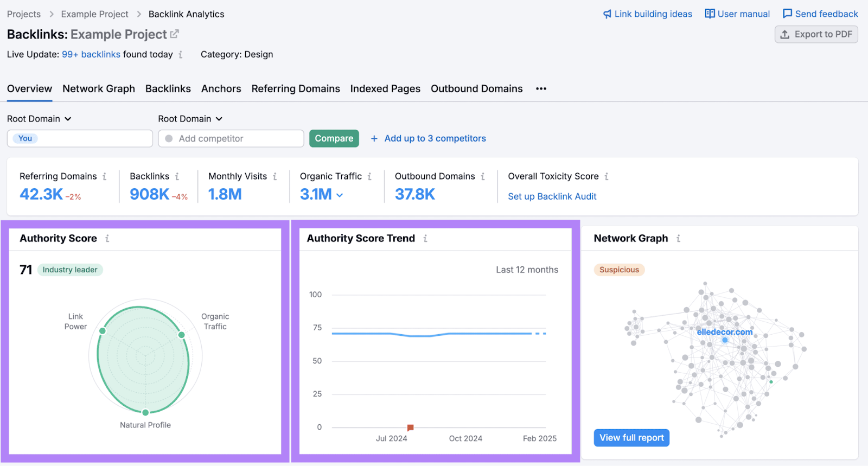Click the Add competitor input field
868x466 pixels.
coord(232,138)
